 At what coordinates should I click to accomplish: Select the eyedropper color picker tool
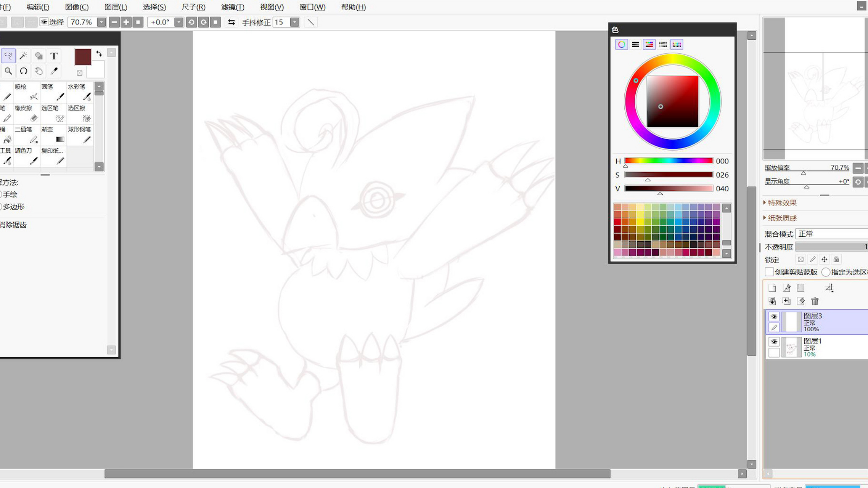[x=54, y=71]
